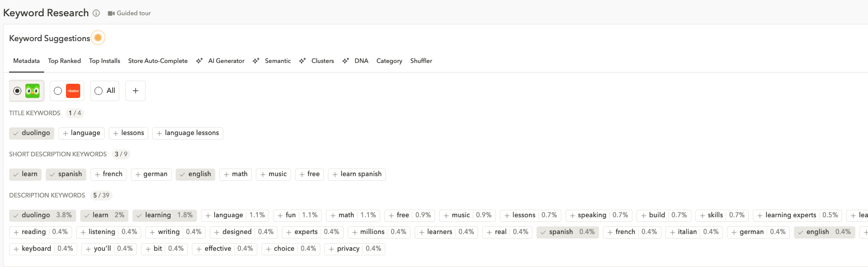Add description keyword music 0.9%
The width and height of the screenshot is (868, 267).
point(468,215)
